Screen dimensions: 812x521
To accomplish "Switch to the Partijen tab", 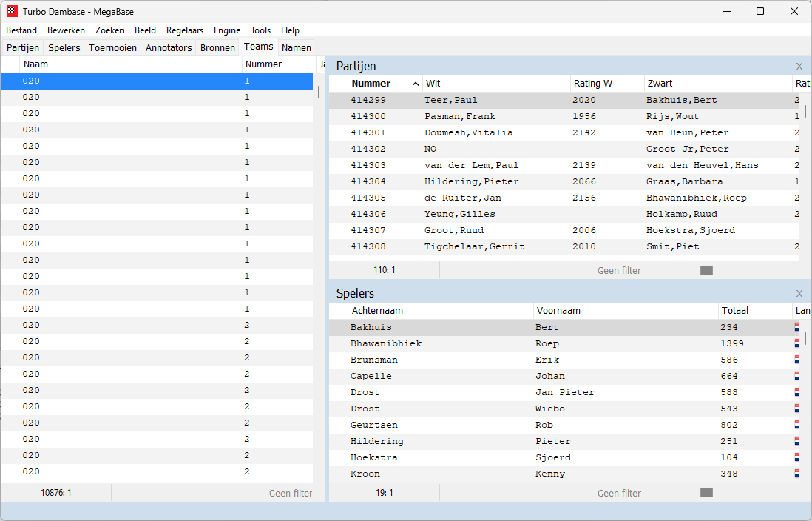I will pyautogui.click(x=23, y=47).
